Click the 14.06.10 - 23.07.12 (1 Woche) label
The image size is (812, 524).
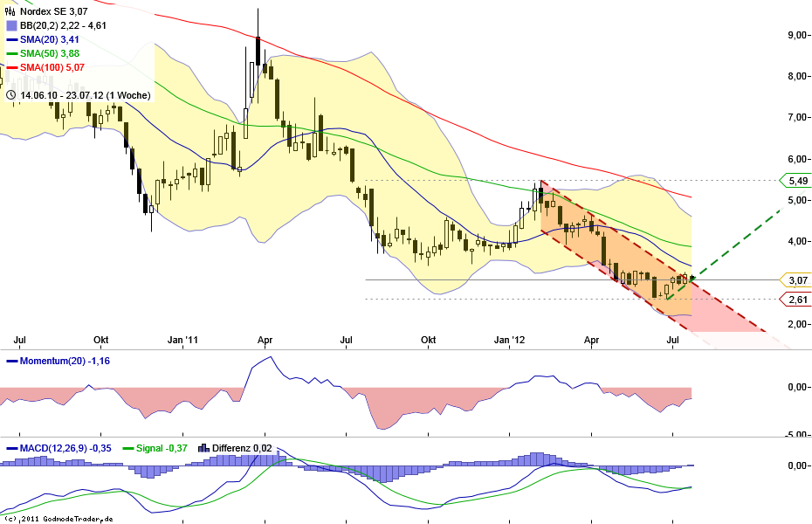86,95
